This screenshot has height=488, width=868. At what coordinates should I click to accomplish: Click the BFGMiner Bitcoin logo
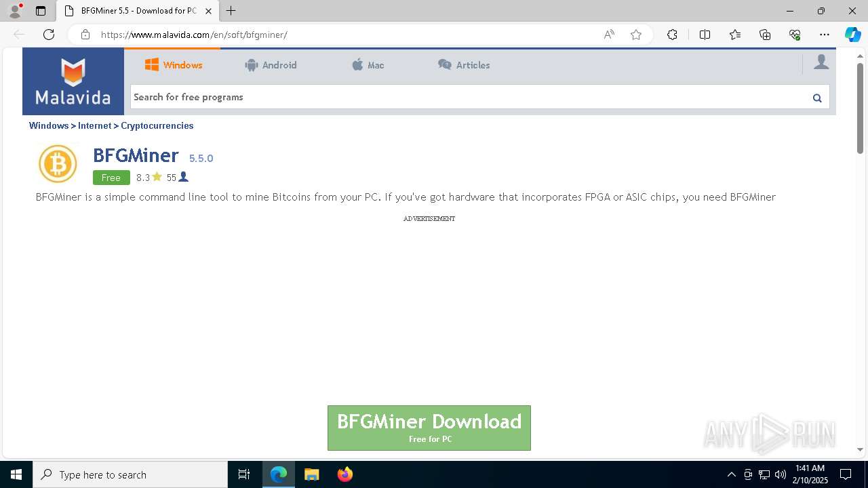[58, 163]
